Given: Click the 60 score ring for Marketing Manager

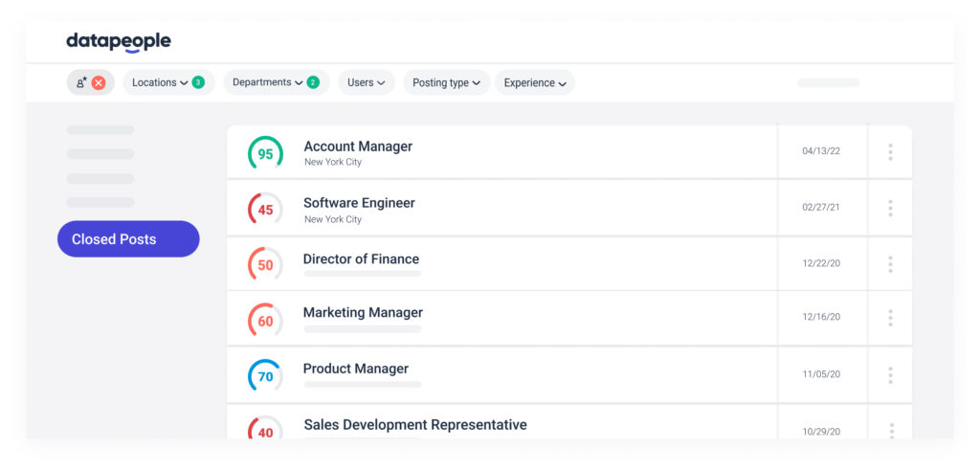Looking at the screenshot, I should tap(266, 321).
